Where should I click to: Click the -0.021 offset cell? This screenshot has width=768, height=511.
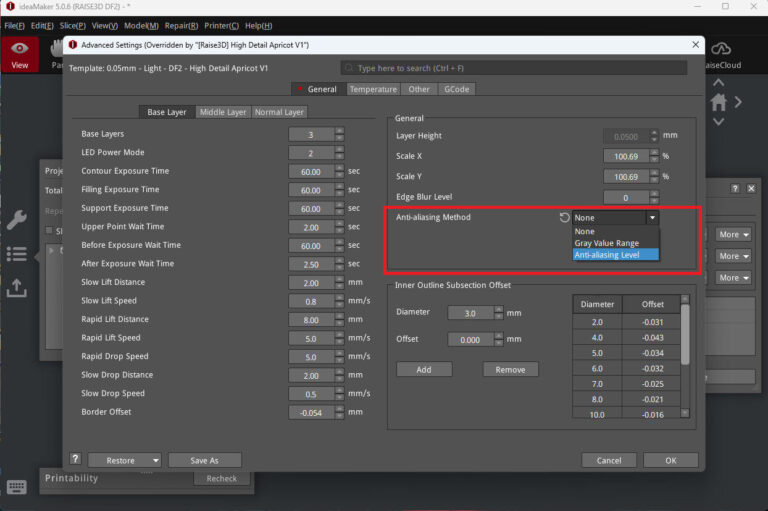[x=652, y=399]
